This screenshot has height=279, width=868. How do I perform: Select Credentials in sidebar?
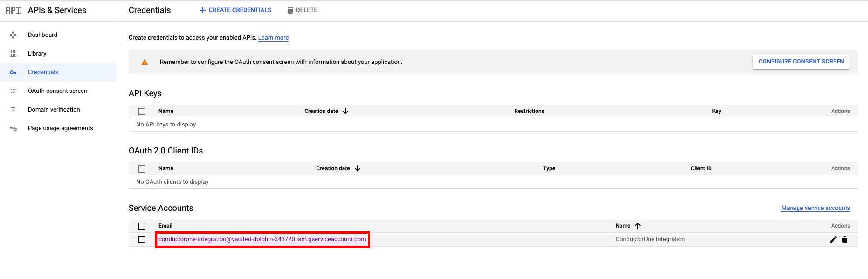(x=58, y=72)
